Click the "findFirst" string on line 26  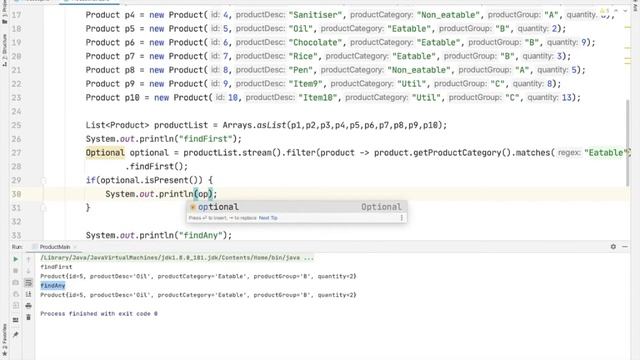tap(207, 139)
